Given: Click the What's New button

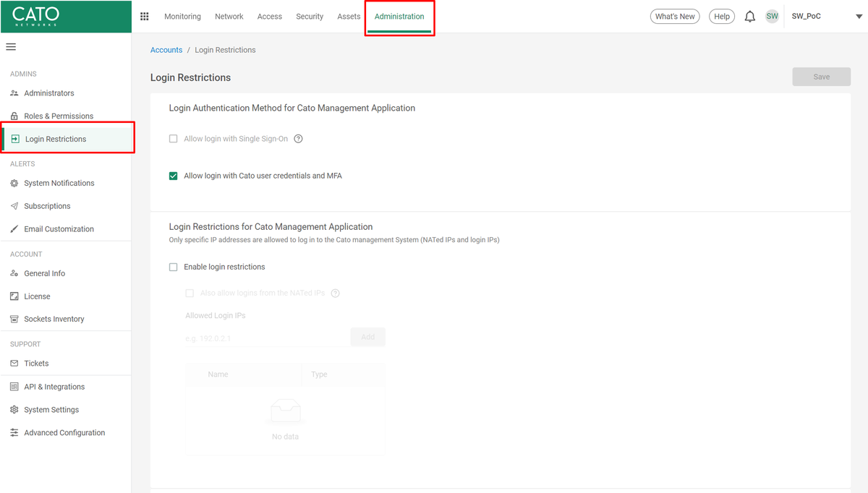Looking at the screenshot, I should [x=675, y=17].
